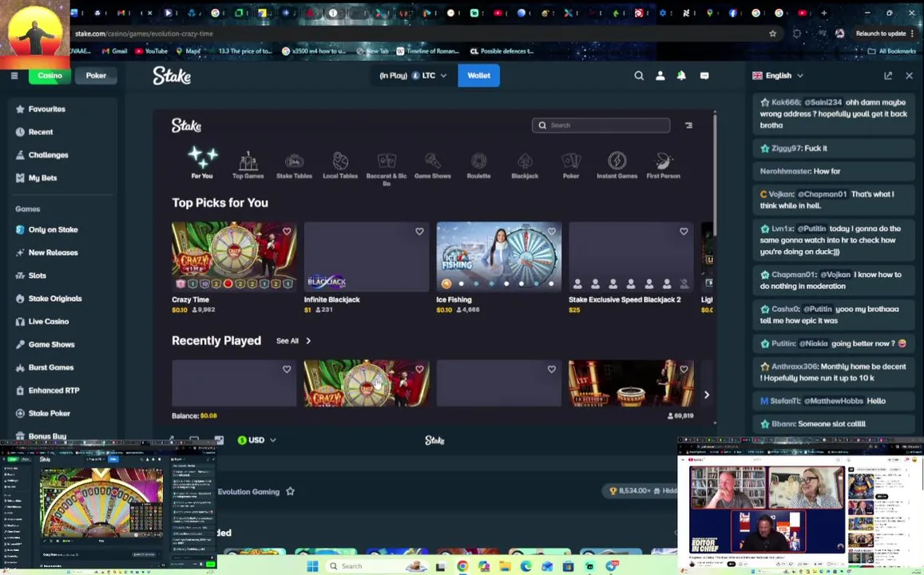This screenshot has height=575, width=924.
Task: Open File Explorer from the taskbar
Action: tap(505, 566)
